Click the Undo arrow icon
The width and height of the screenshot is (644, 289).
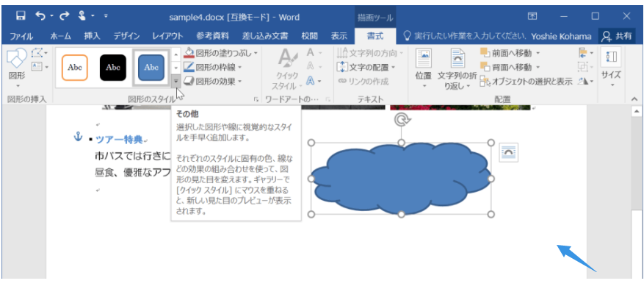point(40,16)
